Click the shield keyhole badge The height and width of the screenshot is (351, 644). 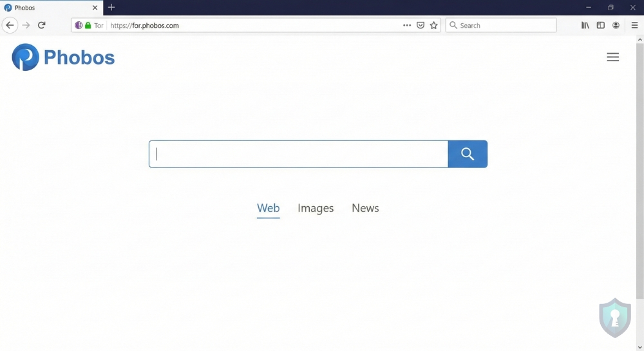[615, 318]
